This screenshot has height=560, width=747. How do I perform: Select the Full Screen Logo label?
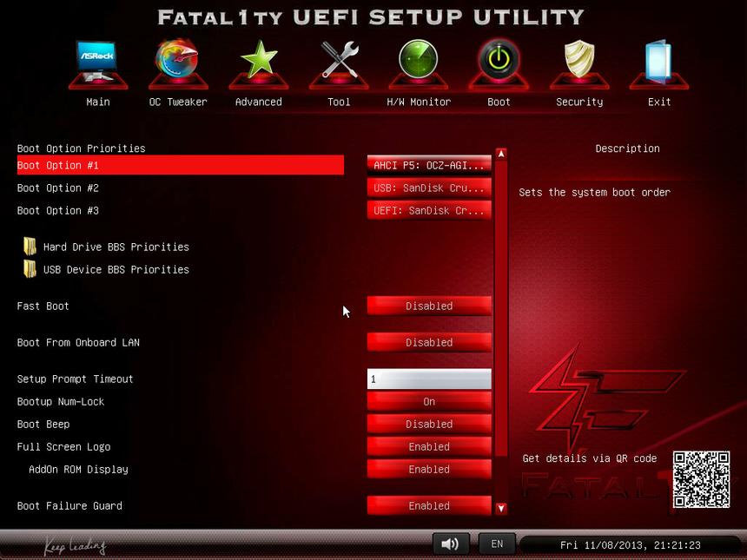(x=63, y=446)
